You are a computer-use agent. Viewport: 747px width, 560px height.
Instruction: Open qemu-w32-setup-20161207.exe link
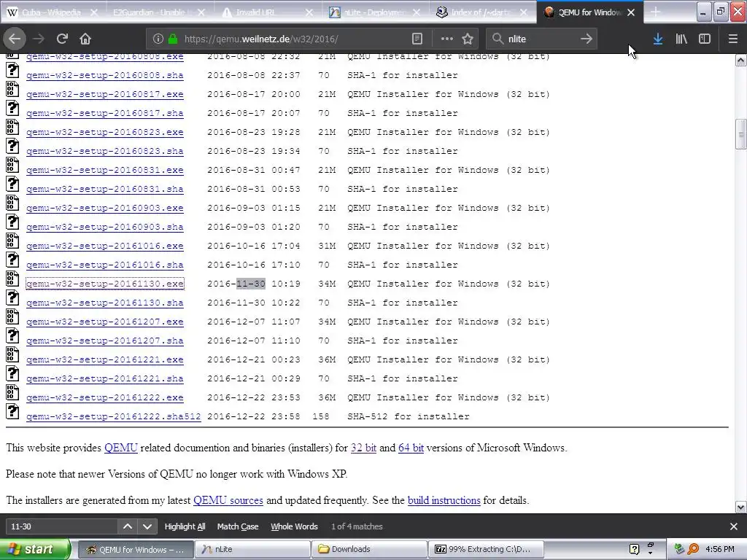pos(105,322)
